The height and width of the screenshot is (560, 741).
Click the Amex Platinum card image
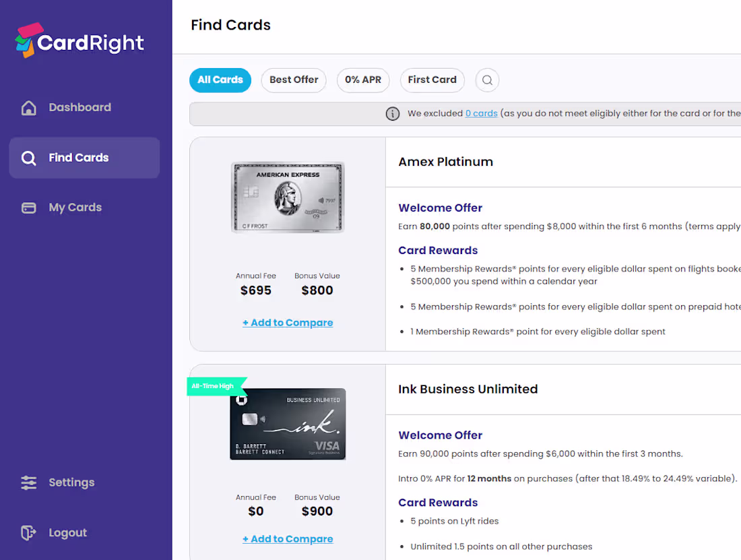[x=288, y=197]
